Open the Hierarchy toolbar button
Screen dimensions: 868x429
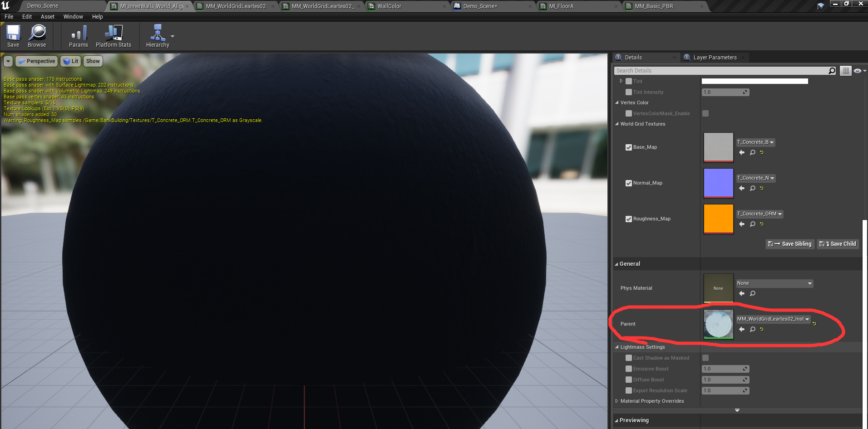[158, 36]
